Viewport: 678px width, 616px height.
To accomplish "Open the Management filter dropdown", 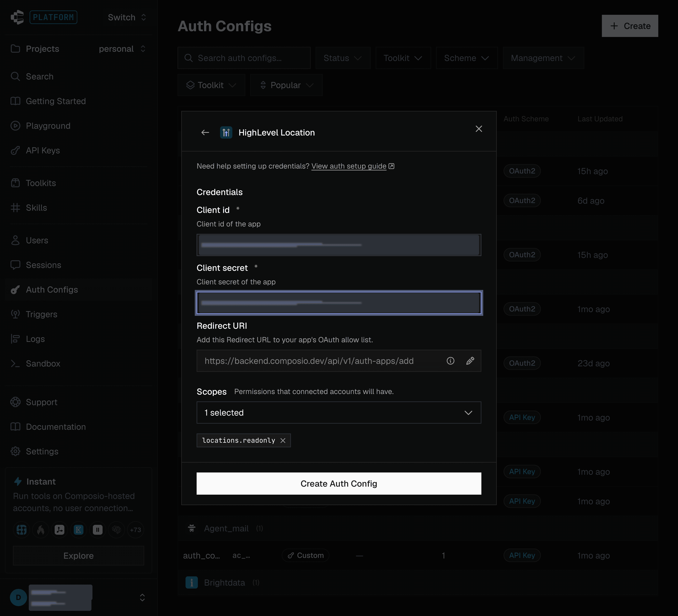I will [x=543, y=58].
